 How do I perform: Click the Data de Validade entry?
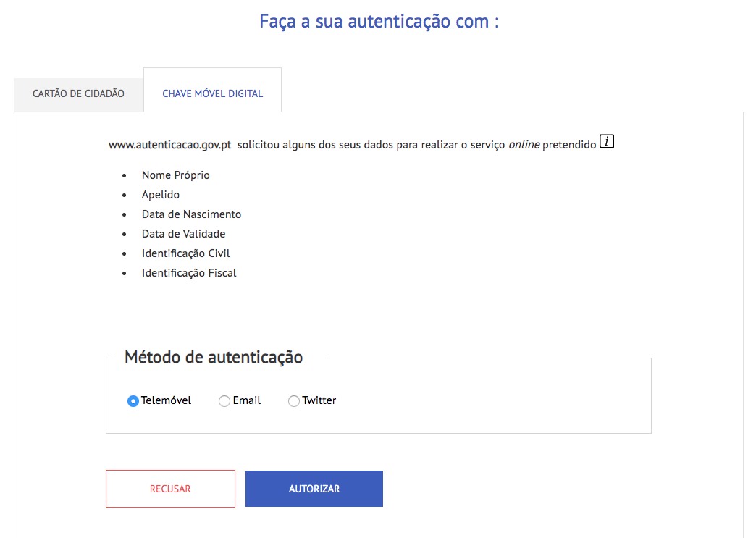(183, 233)
